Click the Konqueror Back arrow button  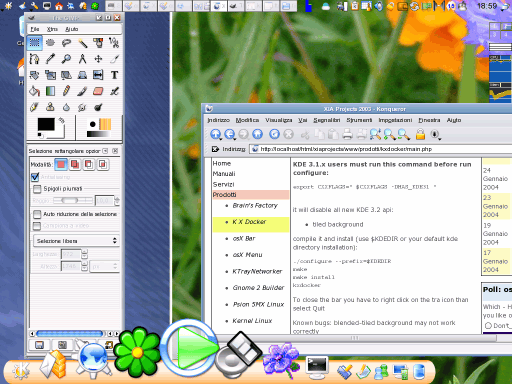click(x=229, y=134)
